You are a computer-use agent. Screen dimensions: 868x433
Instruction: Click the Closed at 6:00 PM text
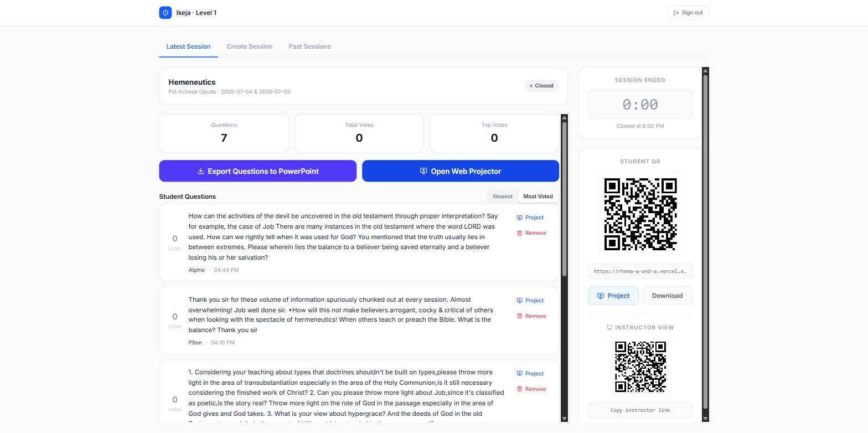[640, 126]
